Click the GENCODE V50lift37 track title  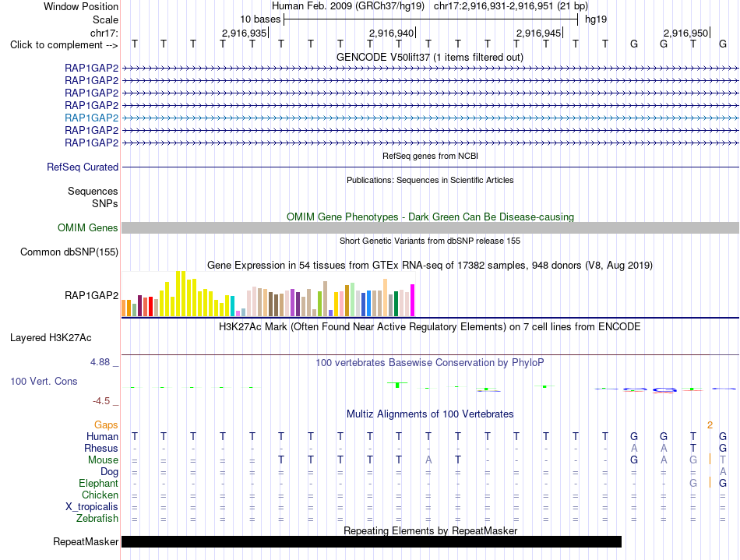point(430,58)
